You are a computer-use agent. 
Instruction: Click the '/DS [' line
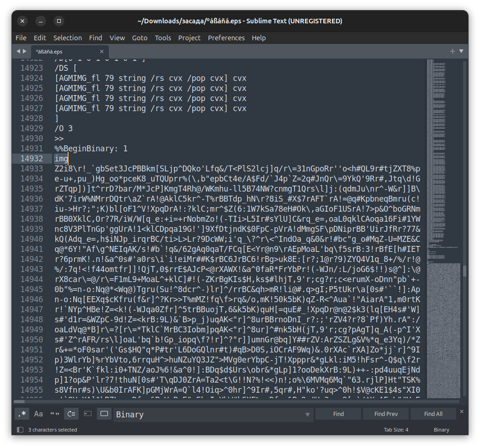point(65,68)
